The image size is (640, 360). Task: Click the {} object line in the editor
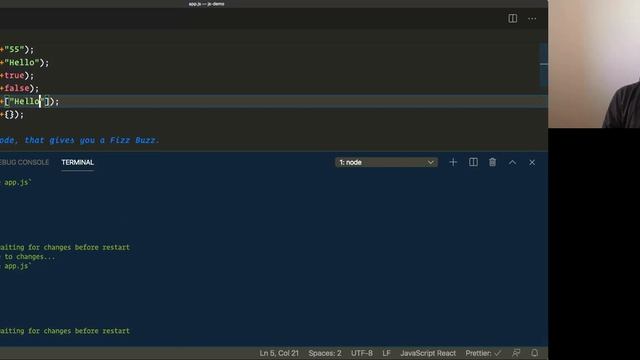(x=12, y=114)
